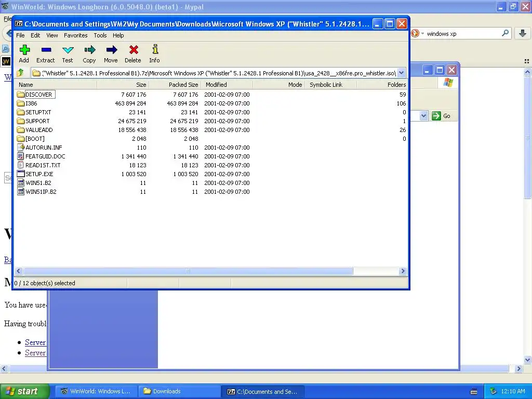Viewport: 532px width, 399px height.
Task: Select the READ1ST.TXT file icon
Action: click(x=21, y=165)
